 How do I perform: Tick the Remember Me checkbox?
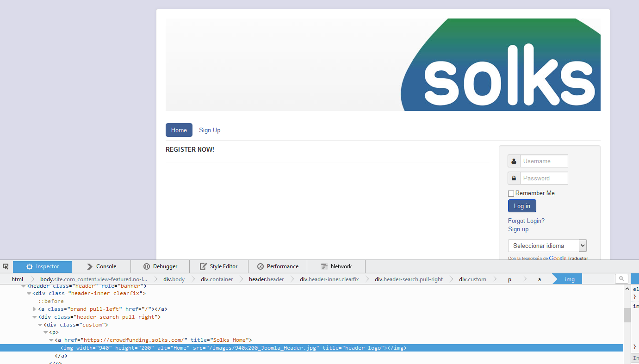click(511, 193)
